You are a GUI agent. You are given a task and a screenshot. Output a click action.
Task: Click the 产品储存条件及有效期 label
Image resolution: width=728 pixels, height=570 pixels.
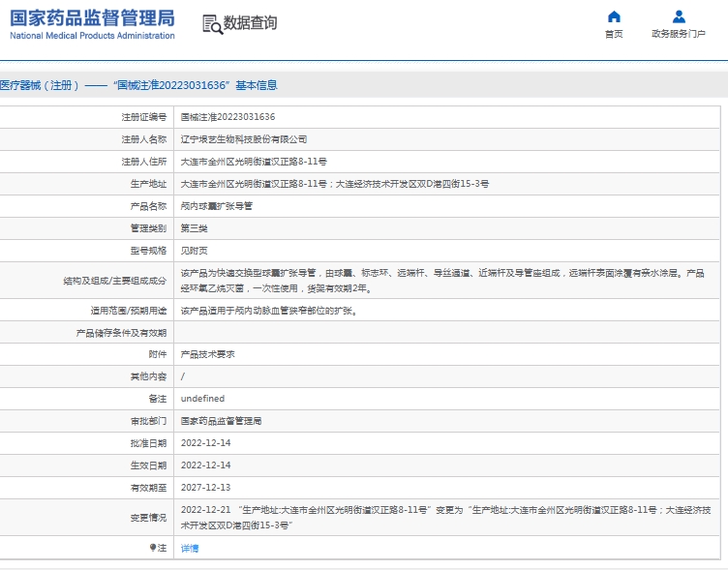[121, 333]
